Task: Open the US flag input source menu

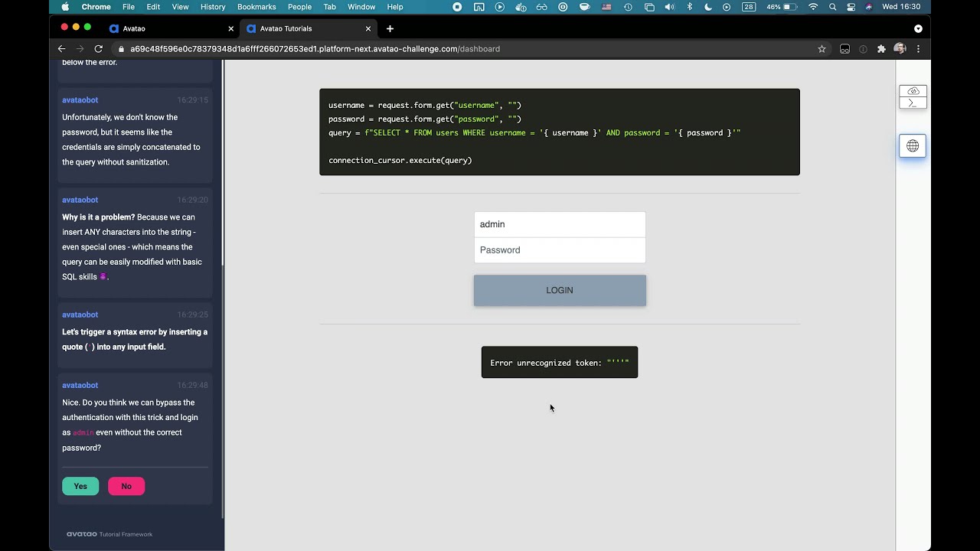Action: [606, 7]
